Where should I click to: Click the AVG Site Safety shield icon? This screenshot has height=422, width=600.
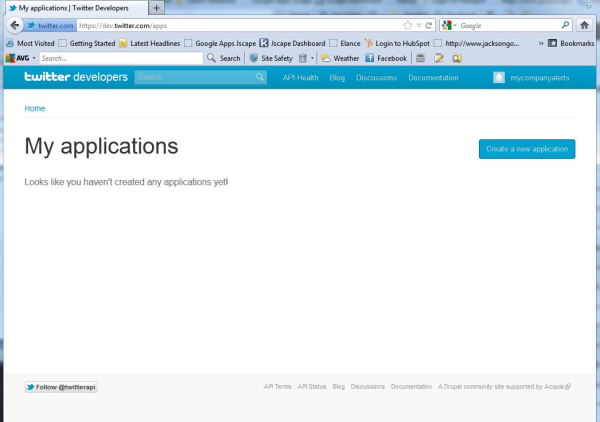[254, 58]
